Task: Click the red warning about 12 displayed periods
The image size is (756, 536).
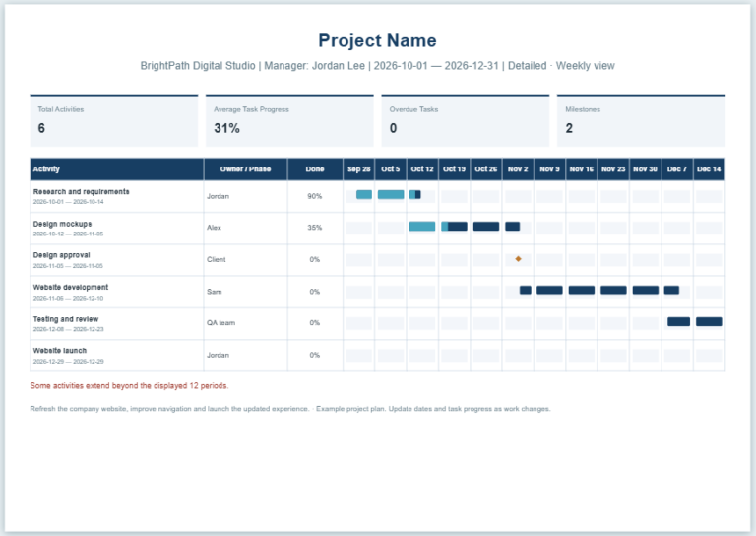Action: 129,386
